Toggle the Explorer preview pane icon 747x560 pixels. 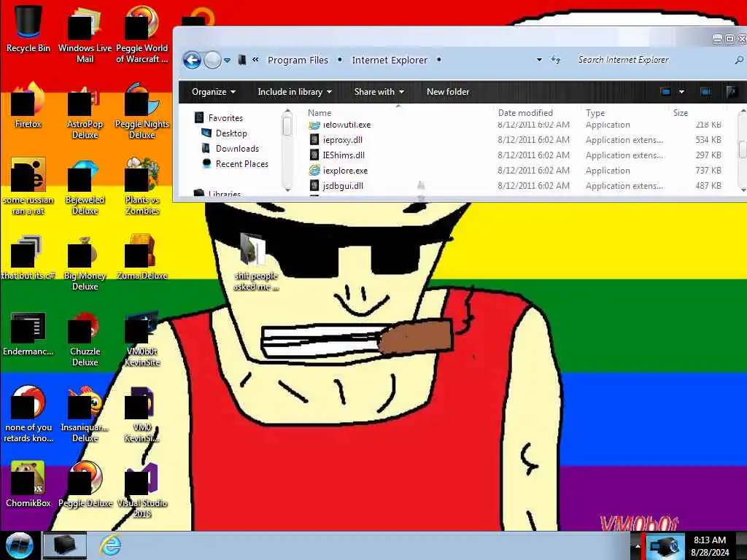[x=705, y=91]
